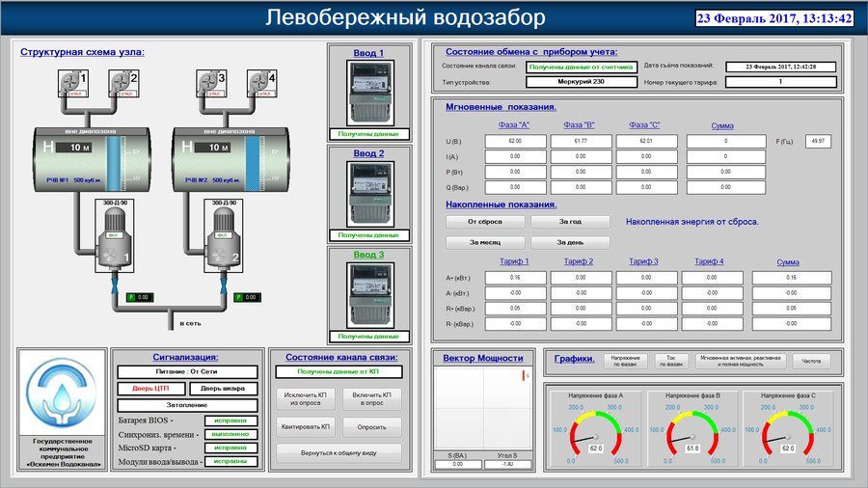
Task: Click Получены данные от КП status box
Action: coord(339,372)
